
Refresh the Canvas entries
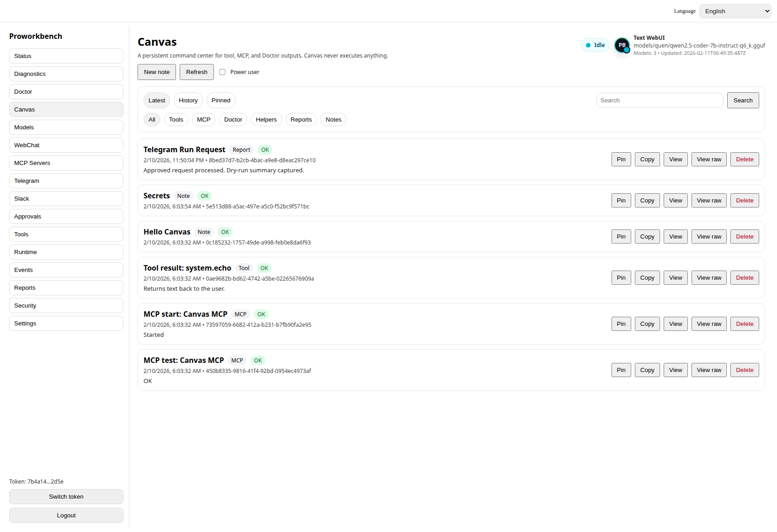[x=197, y=72]
